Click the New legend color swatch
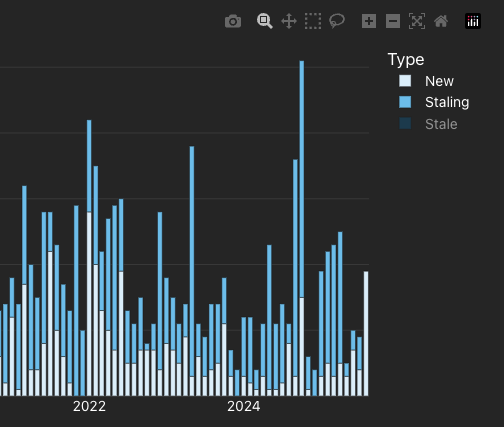This screenshot has height=427, width=504. [x=405, y=81]
